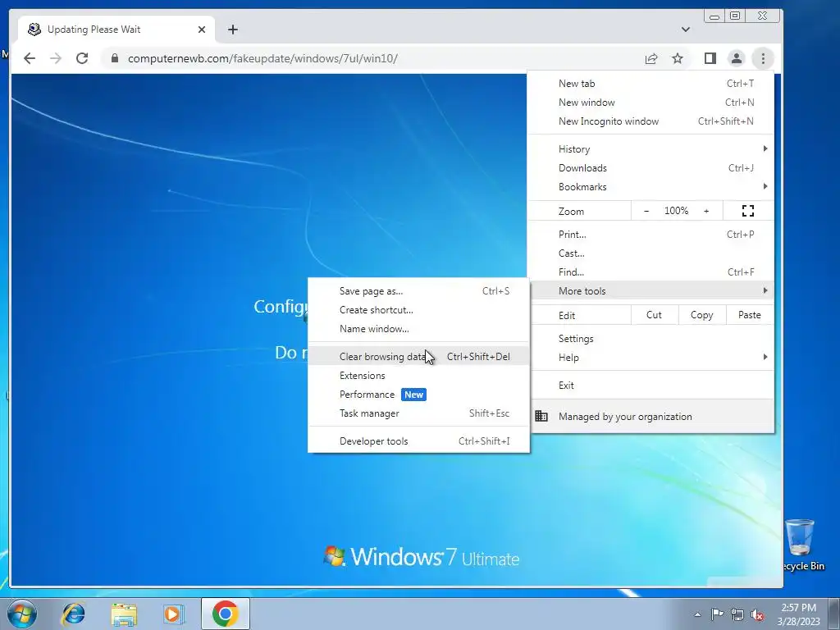
Task: Click the Show desktop strip in taskbar
Action: (834, 614)
